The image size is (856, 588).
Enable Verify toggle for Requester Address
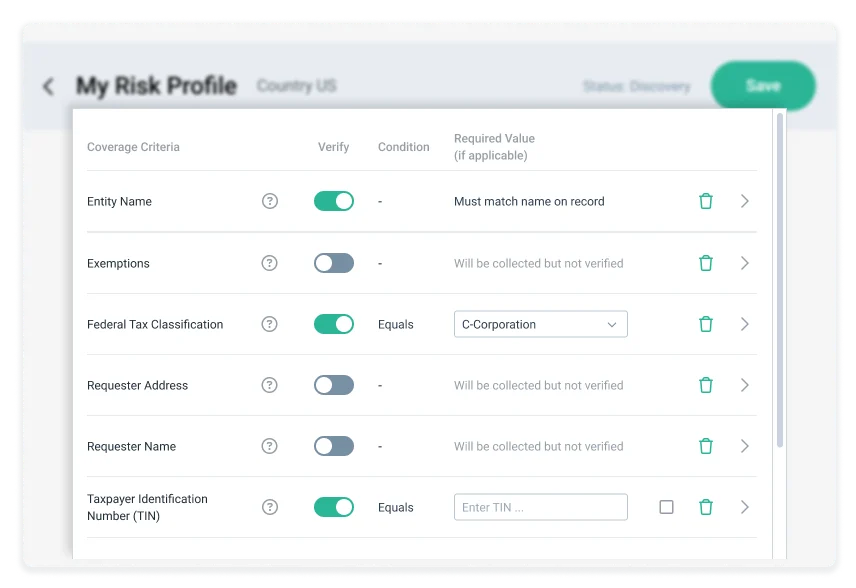coord(334,385)
